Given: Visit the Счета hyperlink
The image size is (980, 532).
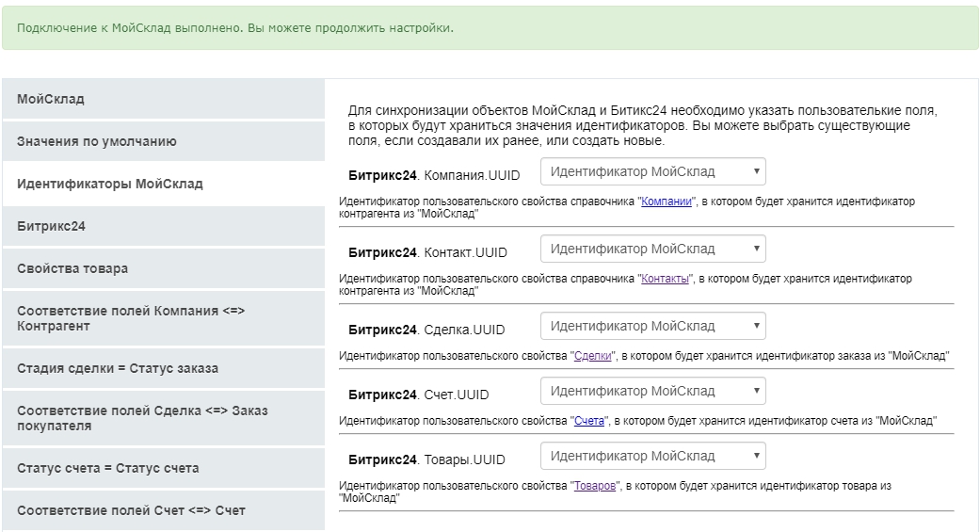Looking at the screenshot, I should [589, 421].
